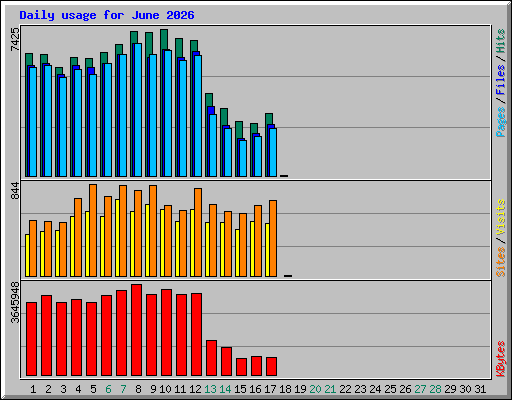This screenshot has width=512, height=400.
Task: Click day 11 on the x-axis
Action: click(x=180, y=389)
